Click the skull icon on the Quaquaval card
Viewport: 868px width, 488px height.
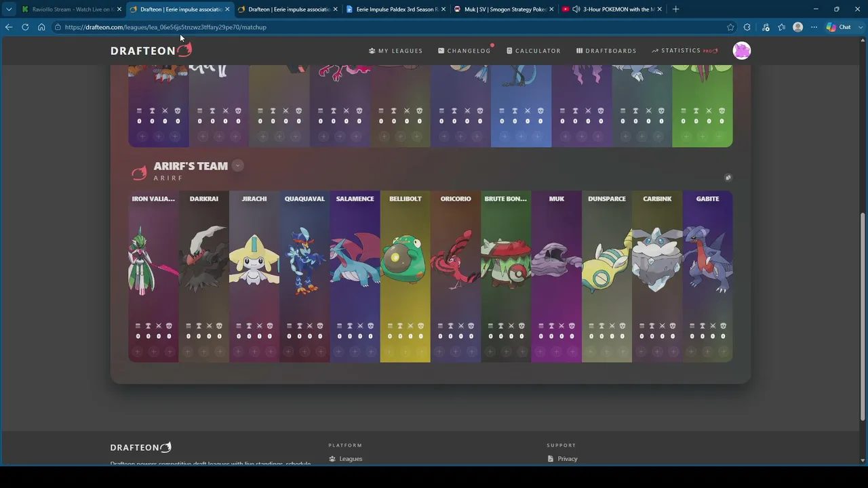(x=320, y=326)
